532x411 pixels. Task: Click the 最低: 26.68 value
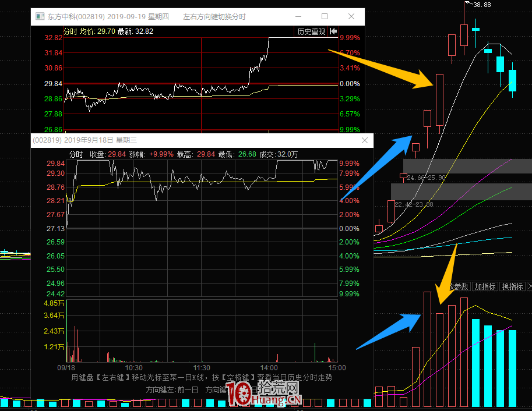pos(237,154)
